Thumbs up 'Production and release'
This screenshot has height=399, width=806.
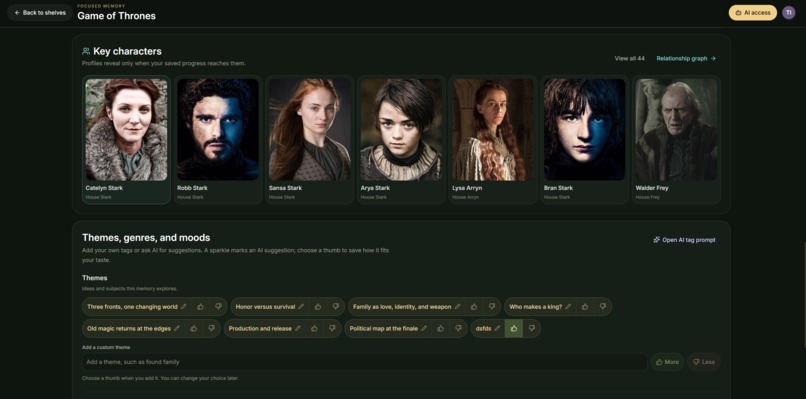pyautogui.click(x=315, y=329)
